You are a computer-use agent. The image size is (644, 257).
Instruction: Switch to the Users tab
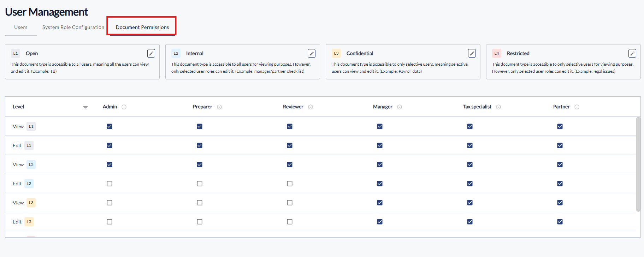click(21, 27)
